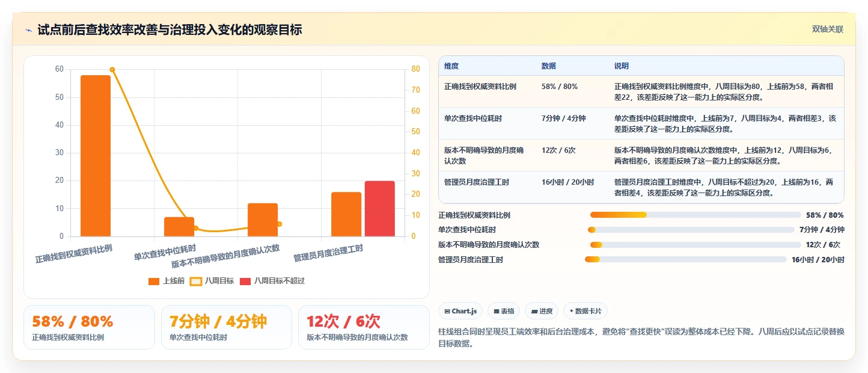Viewport: 868px width, 373px height.
Task: Click the orange bar for 管理员月度治理工时
Action: [x=346, y=214]
